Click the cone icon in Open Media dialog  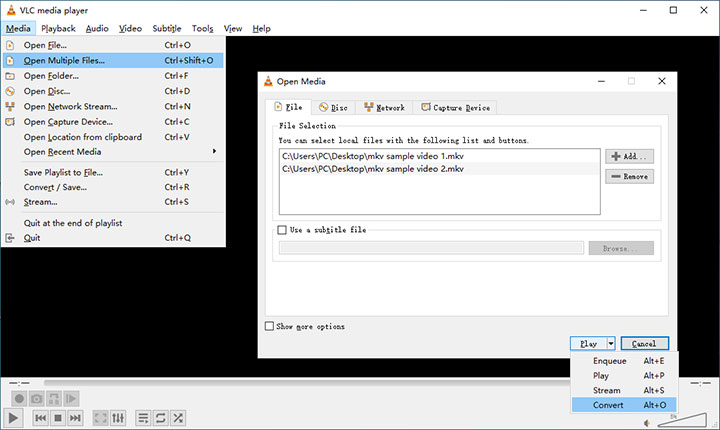coord(268,81)
